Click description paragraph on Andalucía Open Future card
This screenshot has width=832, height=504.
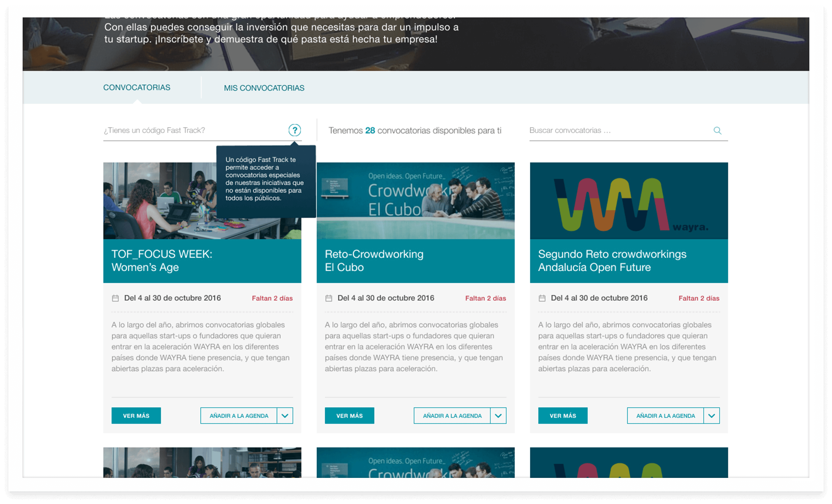[627, 347]
